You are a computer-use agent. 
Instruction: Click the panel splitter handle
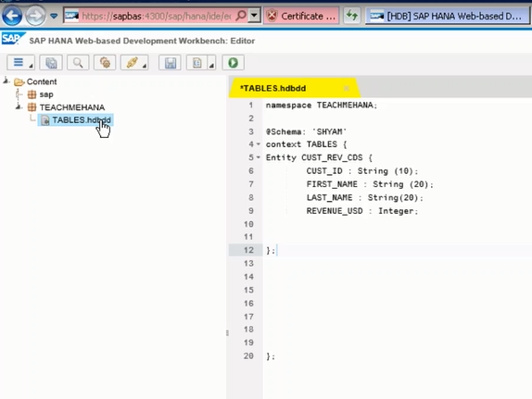pyautogui.click(x=227, y=333)
